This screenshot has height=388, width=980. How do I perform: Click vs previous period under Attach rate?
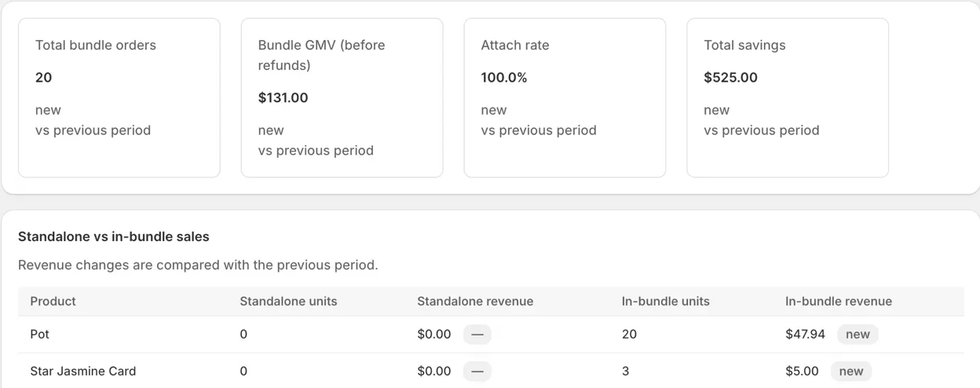pyautogui.click(x=539, y=130)
